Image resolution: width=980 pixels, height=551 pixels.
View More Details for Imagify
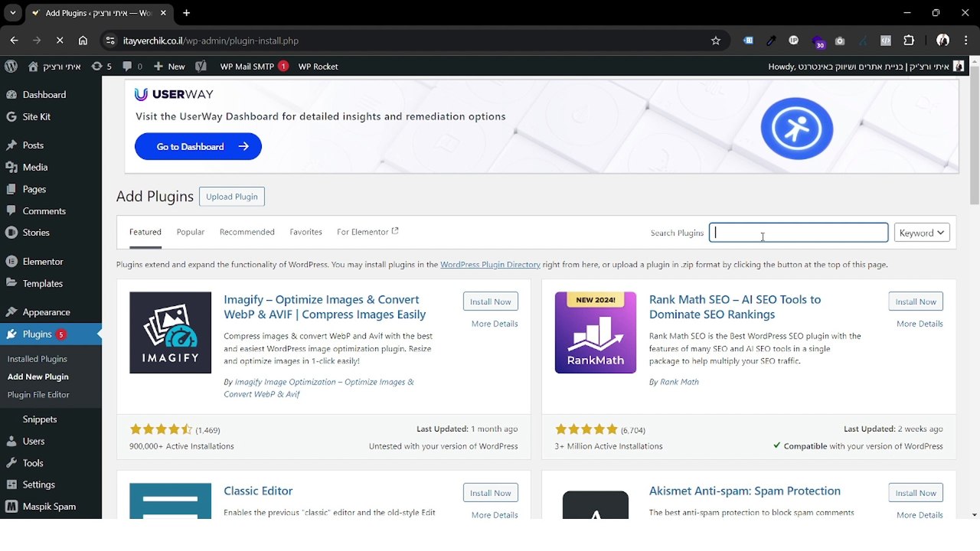(495, 324)
